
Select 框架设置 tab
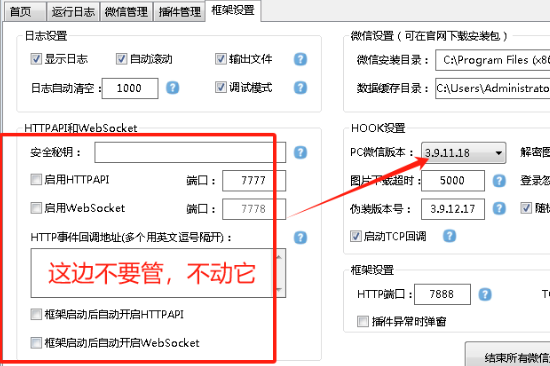coord(233,11)
